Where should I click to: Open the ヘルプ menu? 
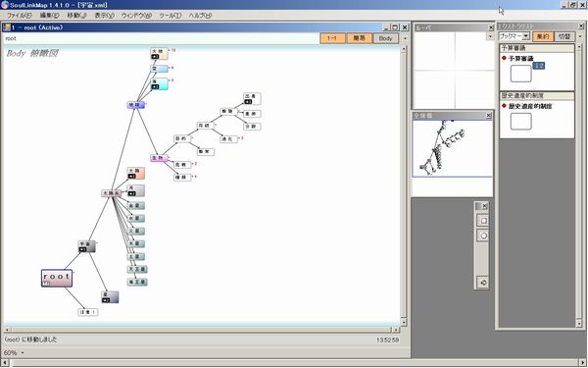(200, 16)
